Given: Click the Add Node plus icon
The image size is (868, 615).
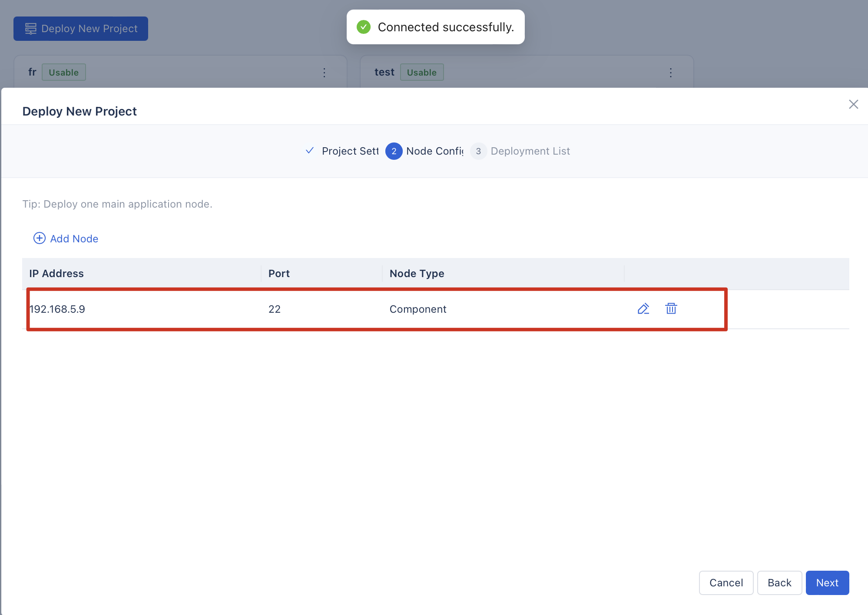Looking at the screenshot, I should (40, 238).
